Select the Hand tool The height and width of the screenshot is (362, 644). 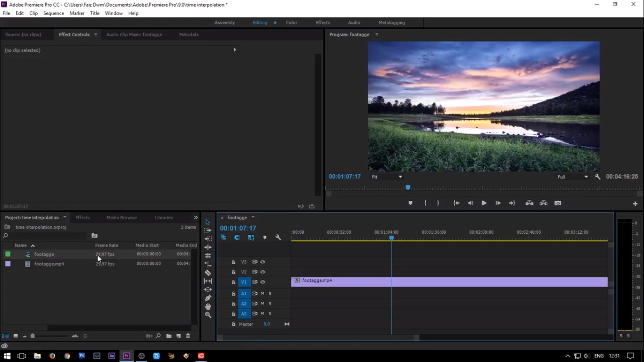(x=208, y=306)
